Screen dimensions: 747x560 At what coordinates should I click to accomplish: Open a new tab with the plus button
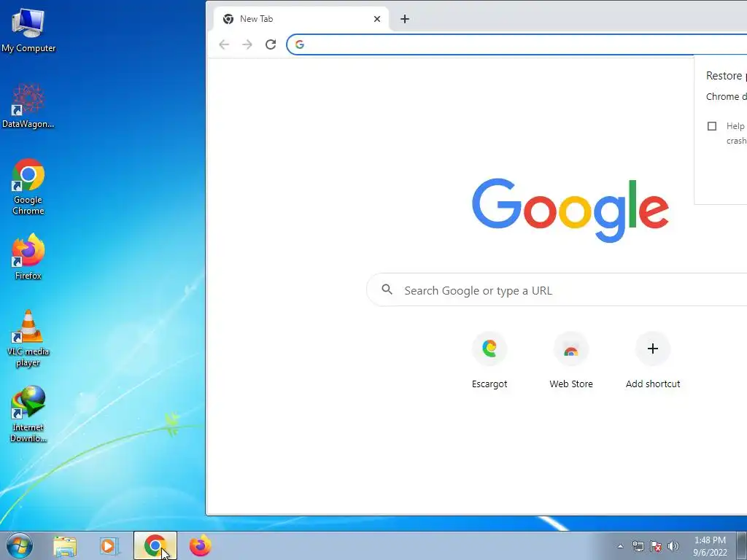click(x=404, y=19)
